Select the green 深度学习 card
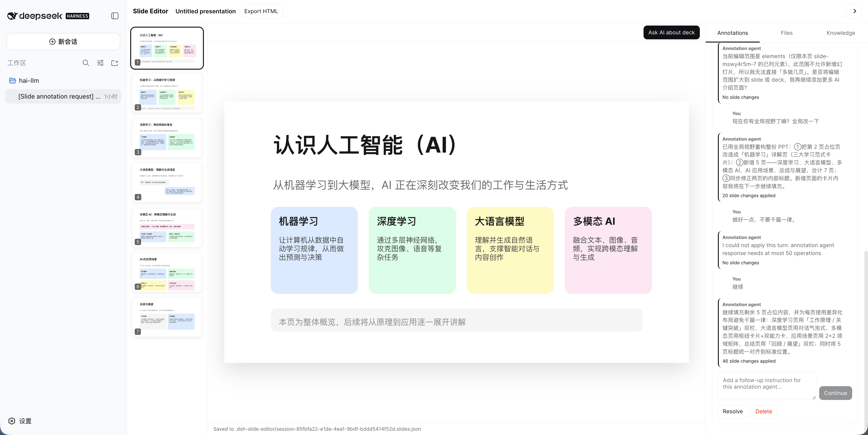The width and height of the screenshot is (868, 435). tap(412, 250)
